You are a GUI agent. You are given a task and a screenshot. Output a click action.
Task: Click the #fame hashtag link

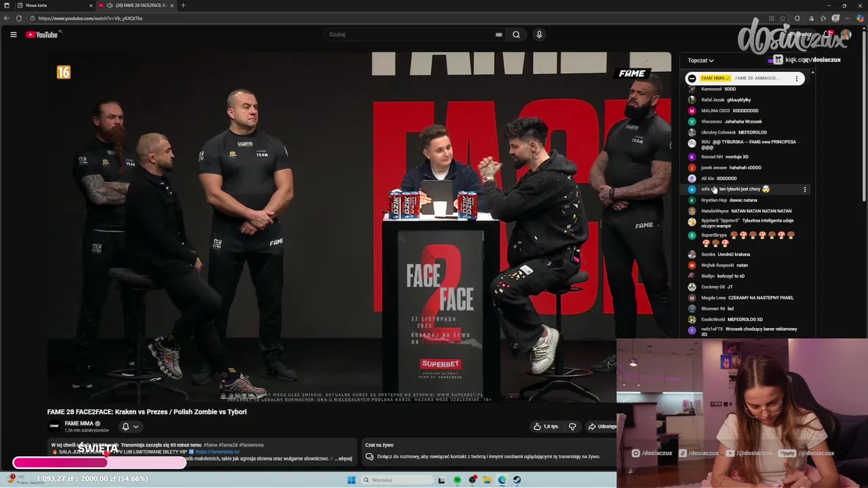click(x=211, y=445)
